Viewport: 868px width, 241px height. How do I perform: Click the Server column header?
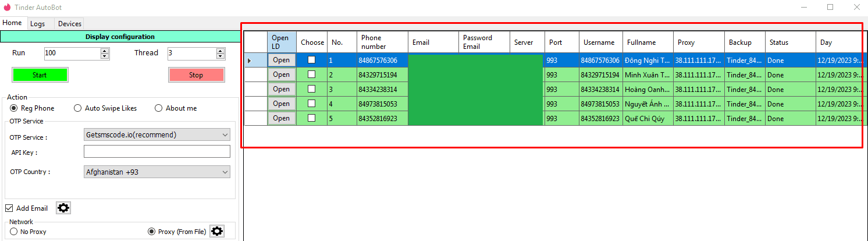[x=527, y=42]
